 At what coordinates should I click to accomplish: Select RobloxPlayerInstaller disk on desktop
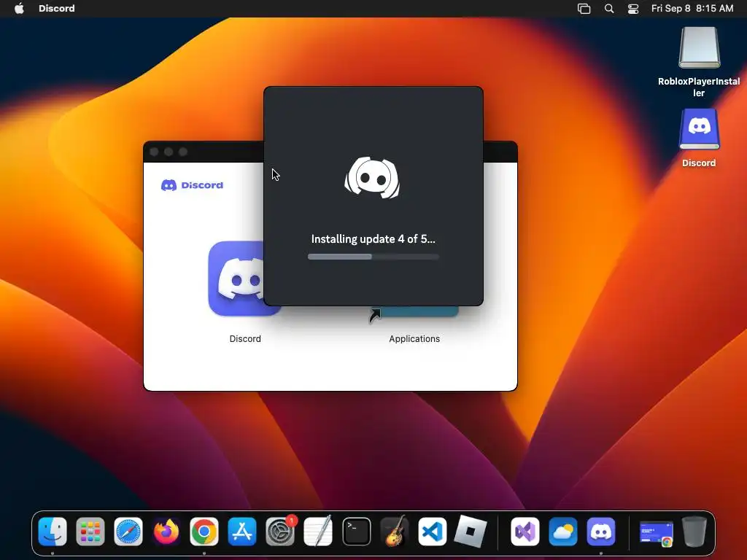[699, 47]
